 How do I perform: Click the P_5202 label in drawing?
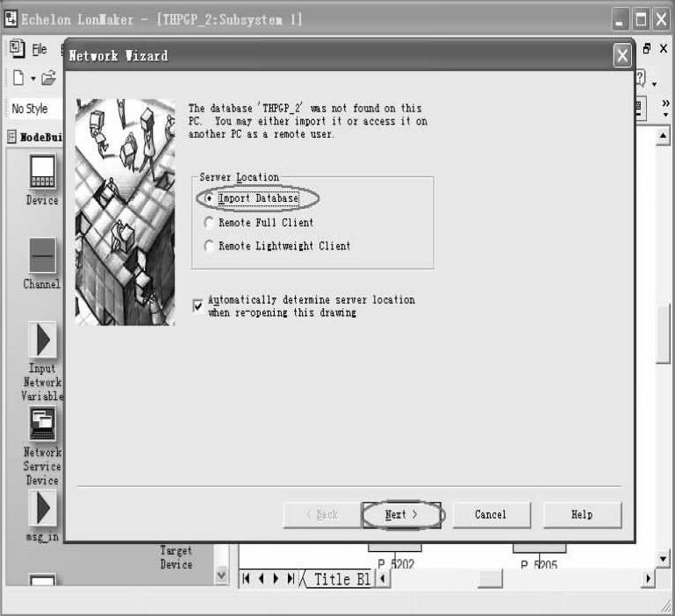tap(396, 563)
